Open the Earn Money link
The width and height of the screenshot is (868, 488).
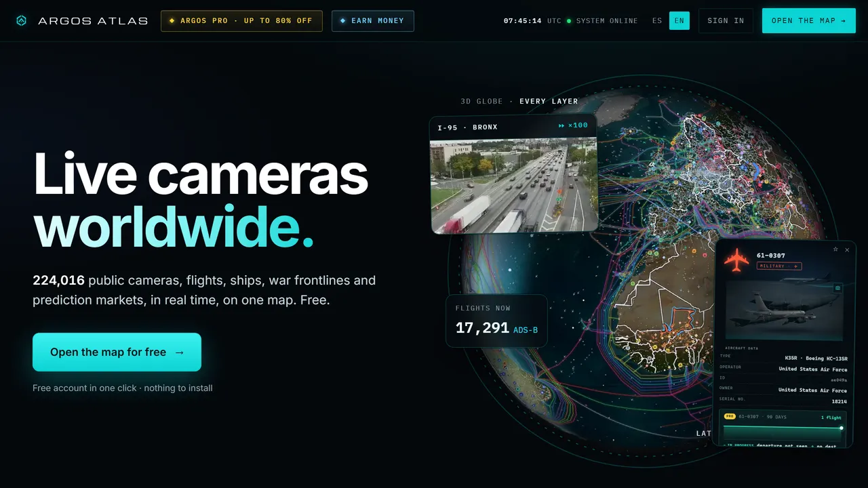click(373, 21)
